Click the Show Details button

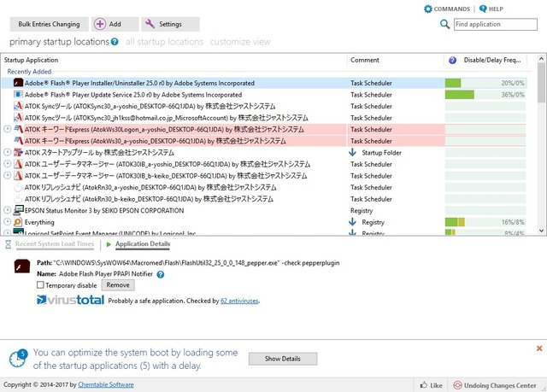coord(283,359)
